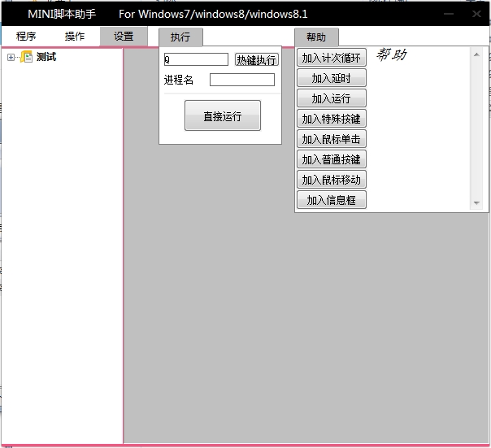Image resolution: width=491 pixels, height=448 pixels.
Task: Switch to the 帮助 tab
Action: [x=316, y=37]
